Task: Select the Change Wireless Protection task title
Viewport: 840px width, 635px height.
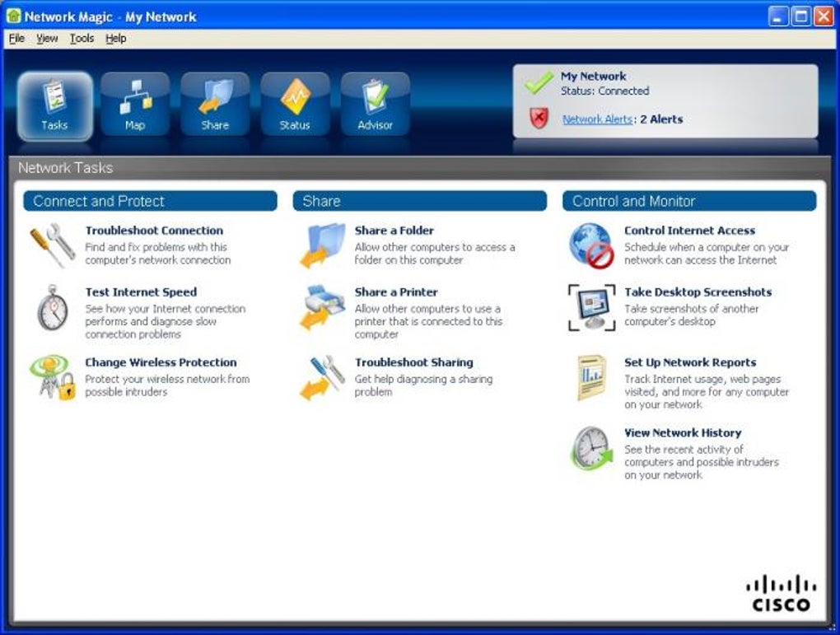Action: pyautogui.click(x=161, y=362)
